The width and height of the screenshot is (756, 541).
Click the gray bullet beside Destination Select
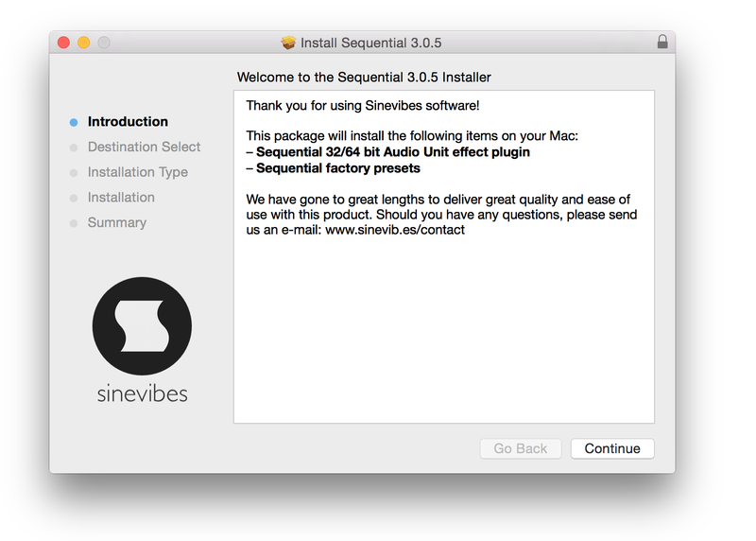[x=74, y=148]
